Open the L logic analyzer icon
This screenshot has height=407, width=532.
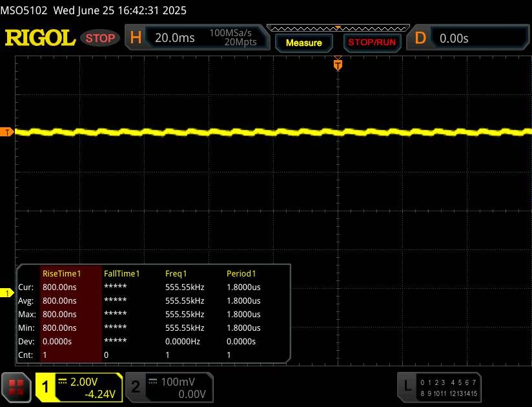(x=407, y=386)
